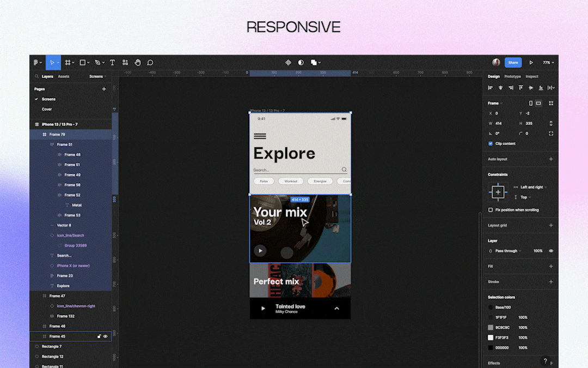
Task: Switch to the Layers tab
Action: [x=47, y=77]
